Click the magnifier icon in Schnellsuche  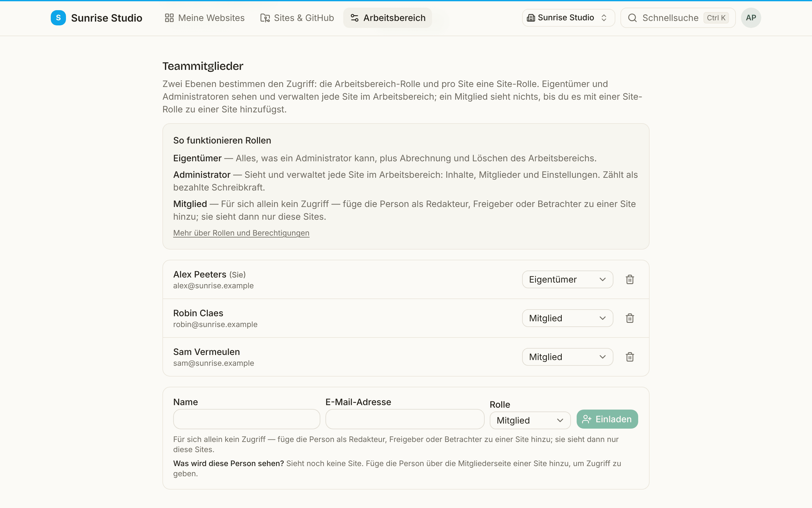pos(632,18)
